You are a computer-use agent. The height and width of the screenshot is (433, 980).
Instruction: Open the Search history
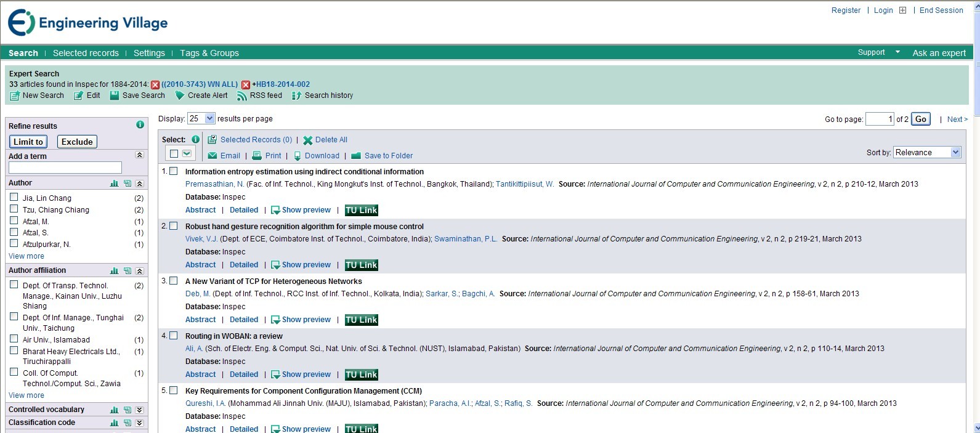pos(323,95)
